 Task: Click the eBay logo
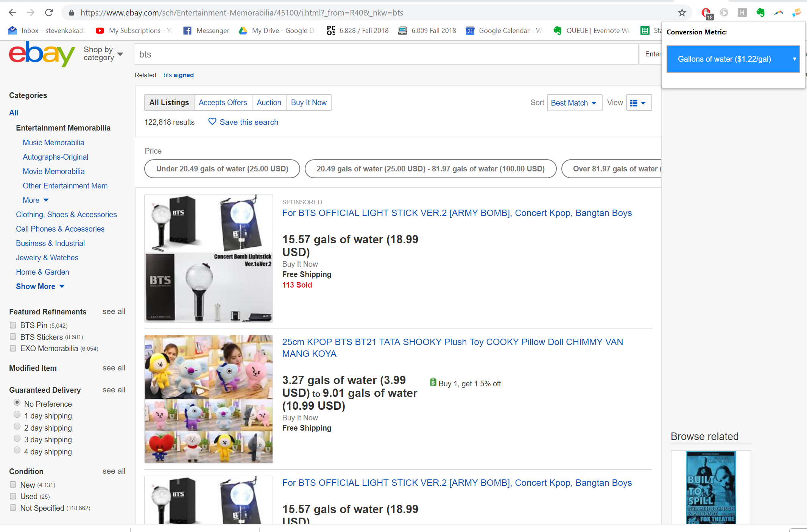tap(42, 54)
